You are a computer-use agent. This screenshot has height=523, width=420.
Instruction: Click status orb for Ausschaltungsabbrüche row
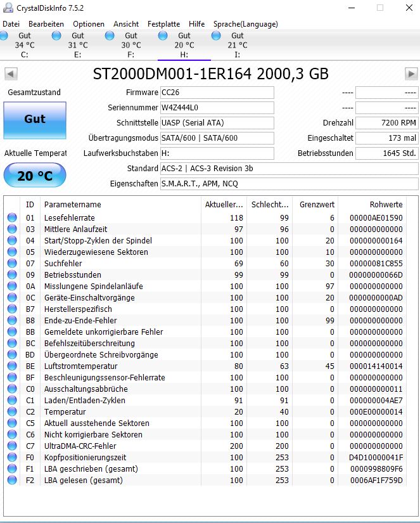pos(12,389)
